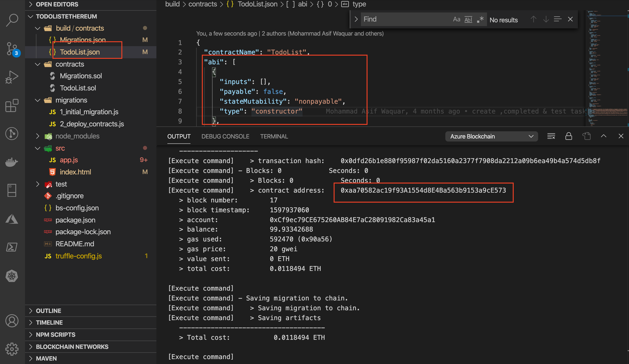Open the Kubernetes view
Image resolution: width=629 pixels, height=364 pixels.
click(12, 276)
